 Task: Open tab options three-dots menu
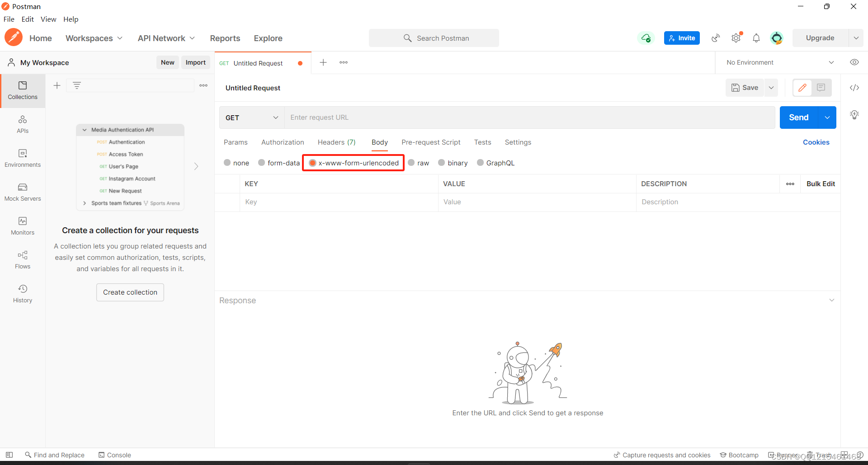(x=344, y=62)
